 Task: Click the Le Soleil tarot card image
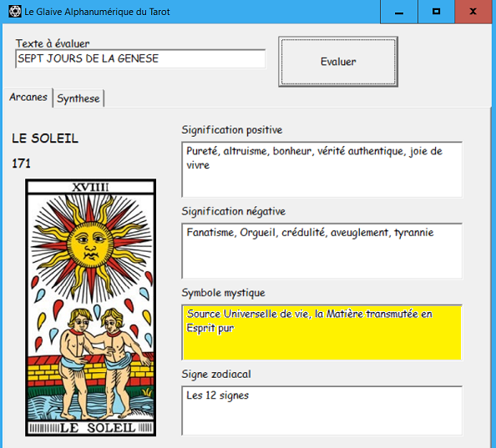(x=90, y=308)
